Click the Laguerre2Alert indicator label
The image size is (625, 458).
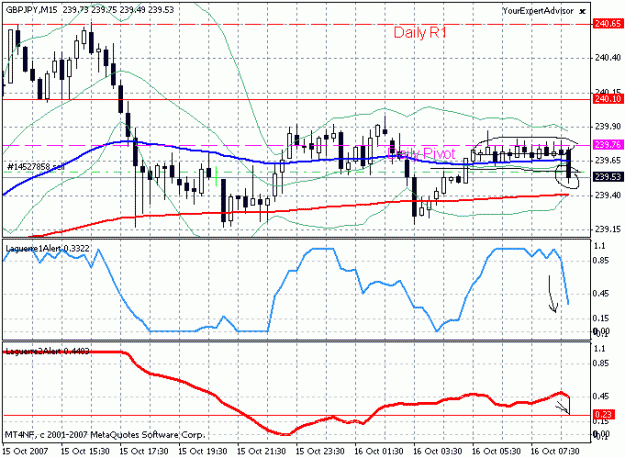point(47,351)
